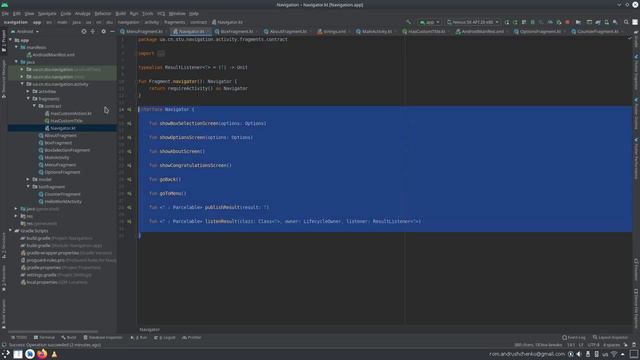Open the app run configuration dropdown
Image resolution: width=640 pixels, height=360 pixels.
(x=429, y=22)
